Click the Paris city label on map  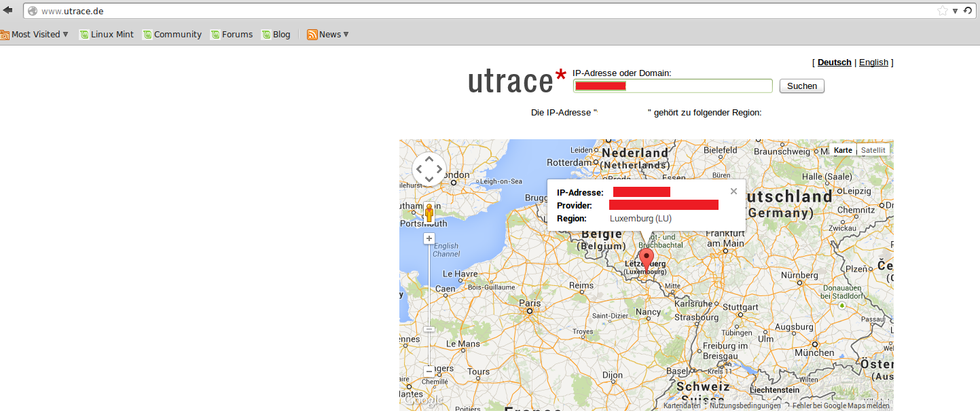(530, 304)
